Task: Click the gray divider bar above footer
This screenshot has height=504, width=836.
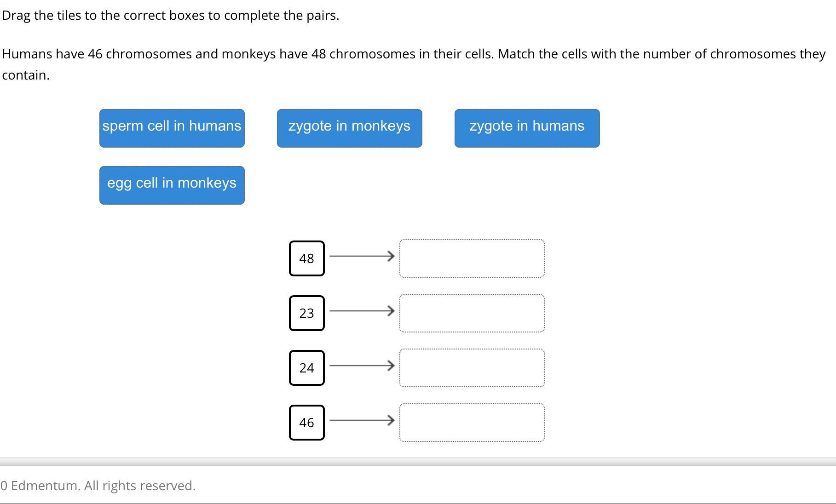Action: pyautogui.click(x=418, y=462)
